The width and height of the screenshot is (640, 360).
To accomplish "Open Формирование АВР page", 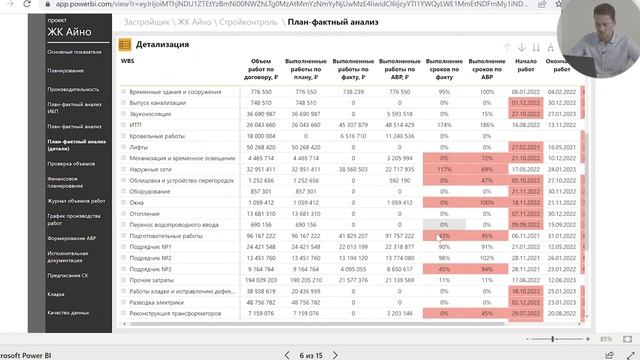I will click(71, 238).
